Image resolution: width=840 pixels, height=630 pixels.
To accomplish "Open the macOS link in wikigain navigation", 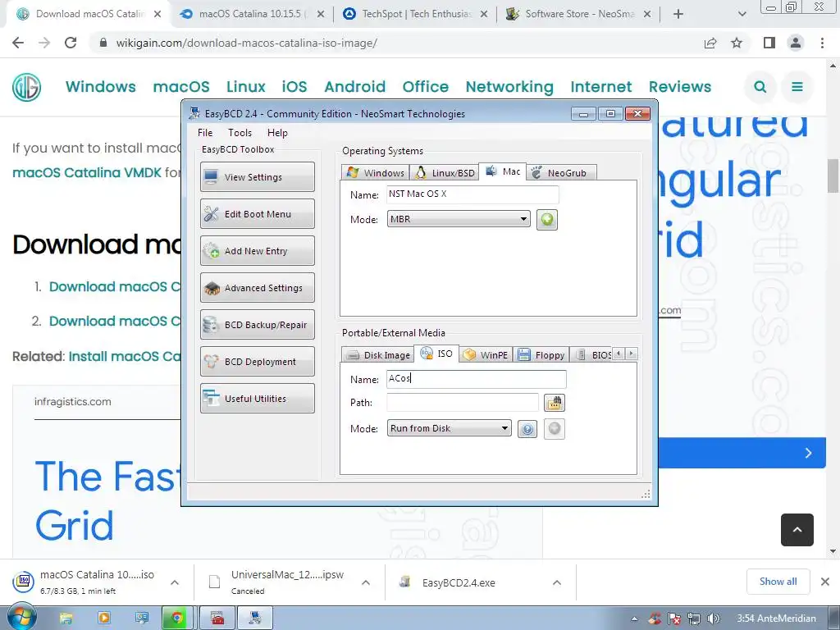I will click(181, 87).
